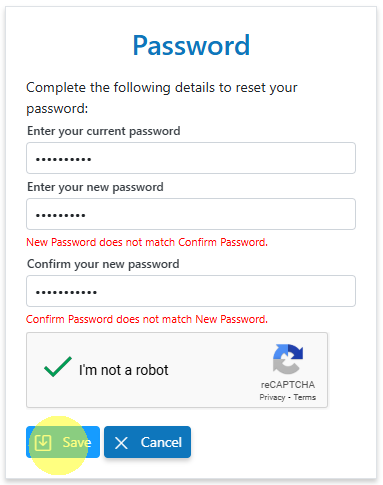
Task: Focus the confirm new password input field
Action: coord(191,291)
